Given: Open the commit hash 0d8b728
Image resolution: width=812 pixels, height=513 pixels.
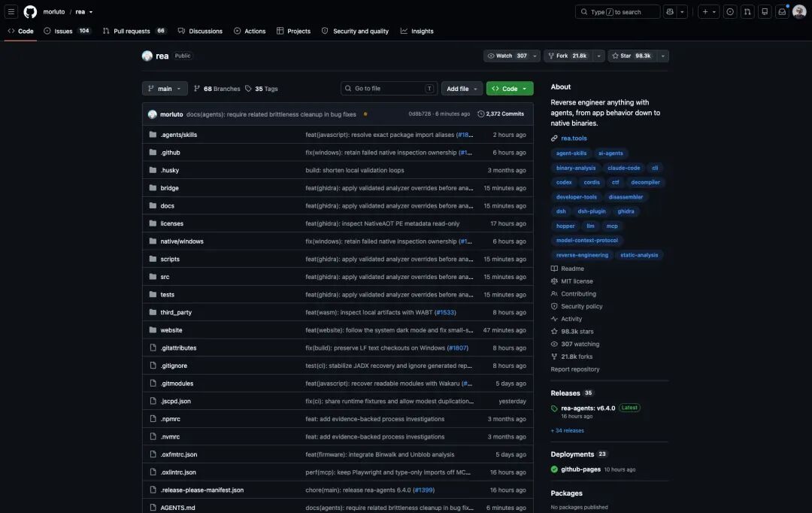Looking at the screenshot, I should click(x=420, y=114).
